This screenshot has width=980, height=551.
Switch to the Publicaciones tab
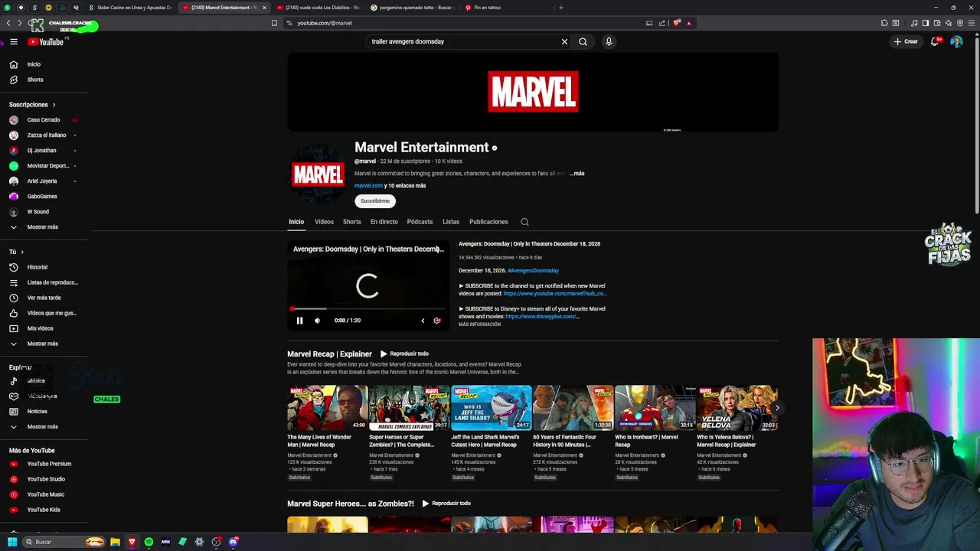click(x=488, y=222)
